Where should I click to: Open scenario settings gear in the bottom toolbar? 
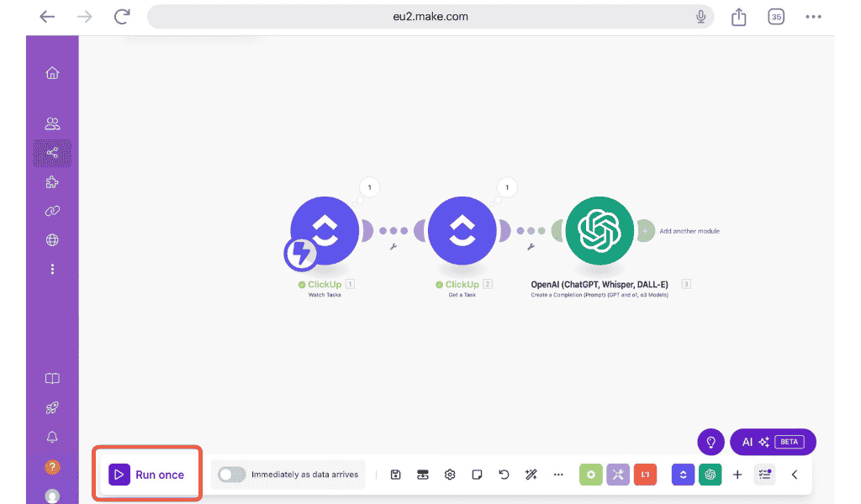click(450, 475)
